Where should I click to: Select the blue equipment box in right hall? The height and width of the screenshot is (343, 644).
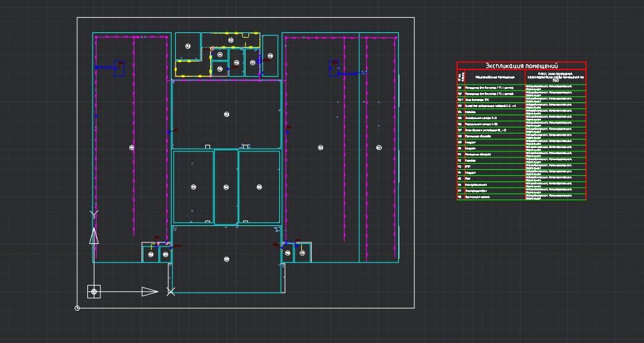(x=334, y=68)
